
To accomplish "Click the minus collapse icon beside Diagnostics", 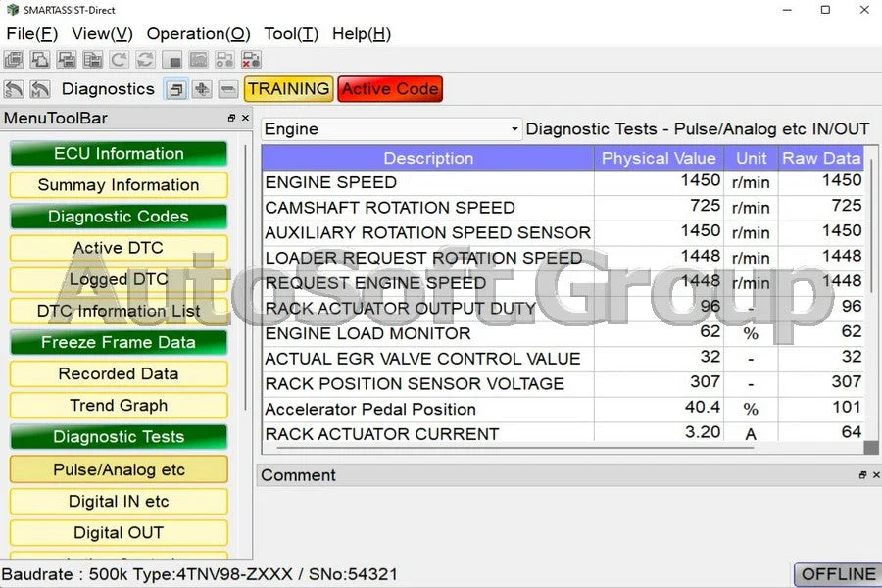I will pos(227,89).
